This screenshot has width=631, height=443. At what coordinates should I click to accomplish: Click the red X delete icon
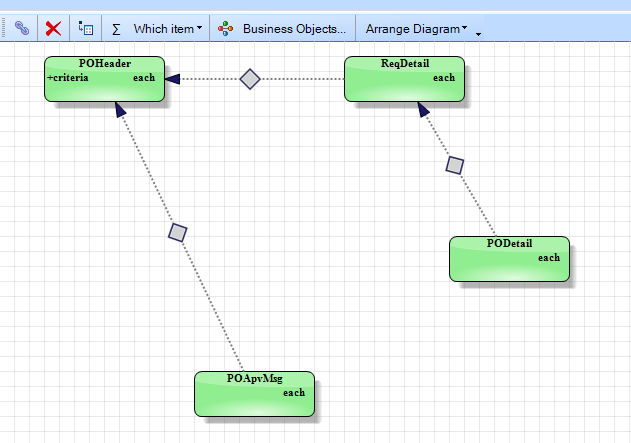click(53, 29)
